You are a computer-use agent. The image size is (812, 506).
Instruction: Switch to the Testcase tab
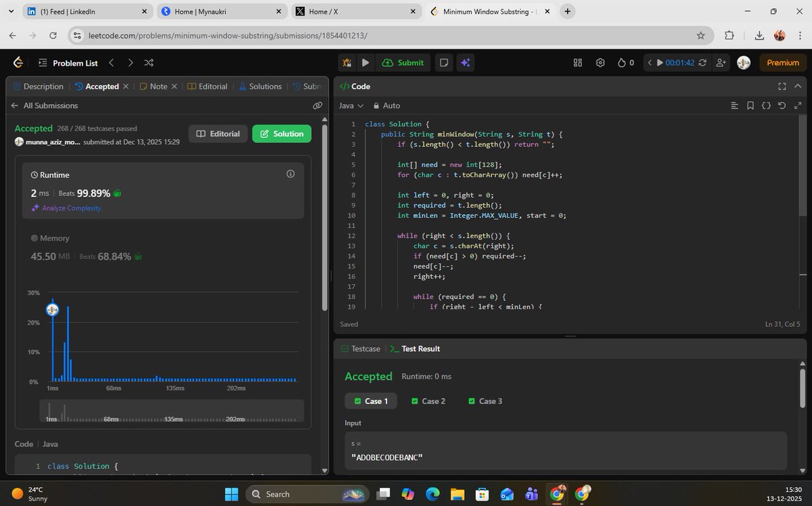click(x=361, y=348)
